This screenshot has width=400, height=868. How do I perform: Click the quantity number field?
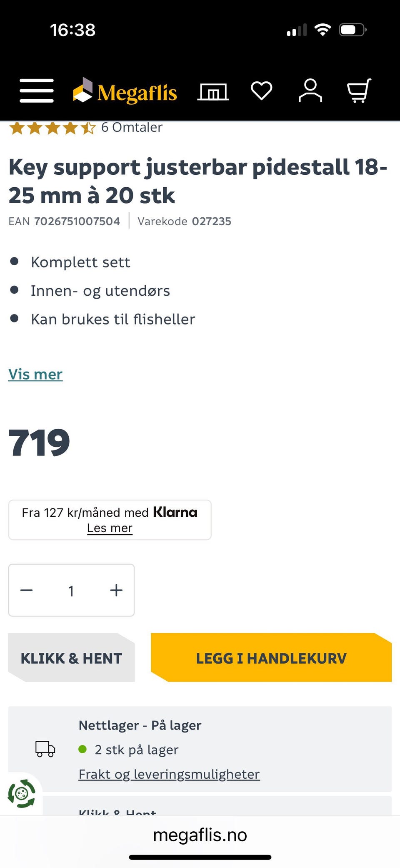click(x=71, y=591)
